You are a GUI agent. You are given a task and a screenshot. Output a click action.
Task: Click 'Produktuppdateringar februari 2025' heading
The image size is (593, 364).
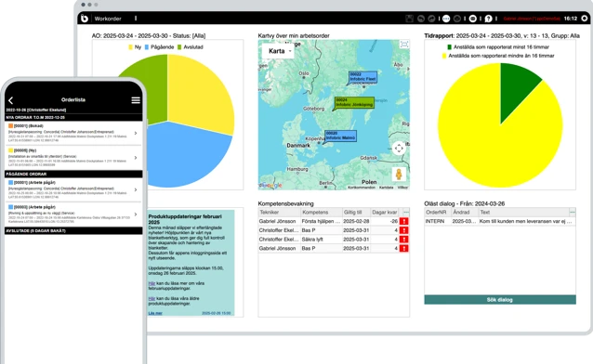coord(185,219)
